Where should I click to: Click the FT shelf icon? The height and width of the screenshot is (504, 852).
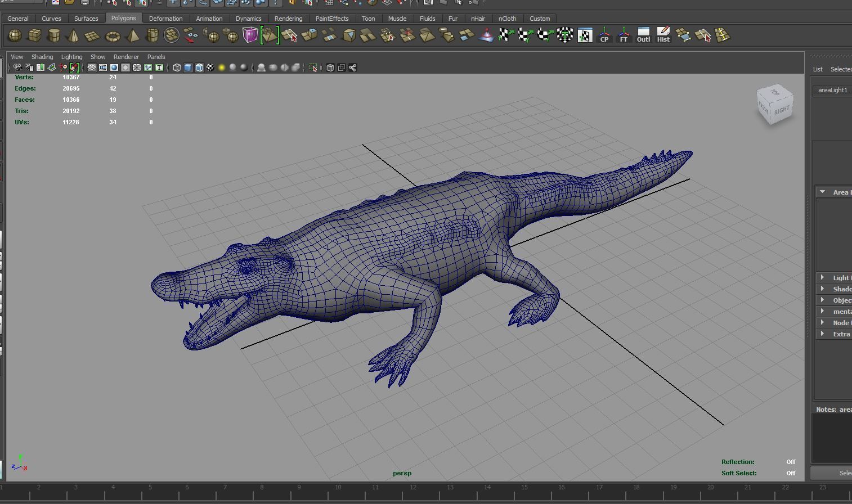624,36
